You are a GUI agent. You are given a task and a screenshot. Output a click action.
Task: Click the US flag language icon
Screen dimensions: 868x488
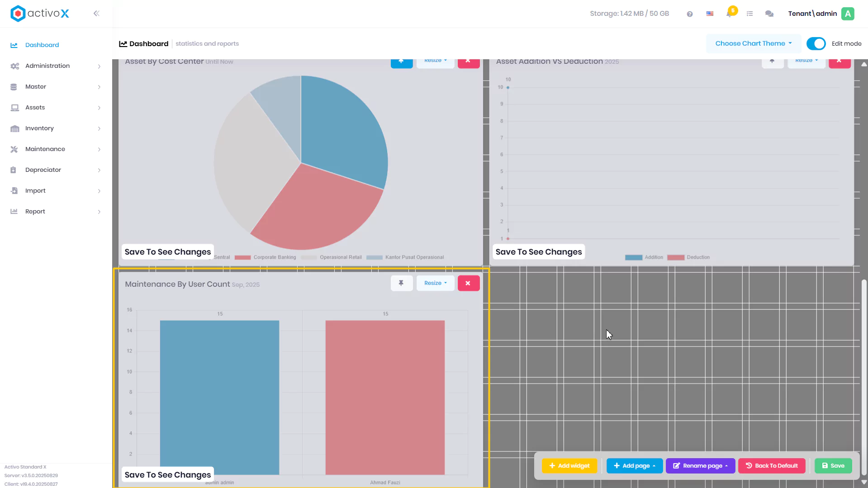(710, 14)
